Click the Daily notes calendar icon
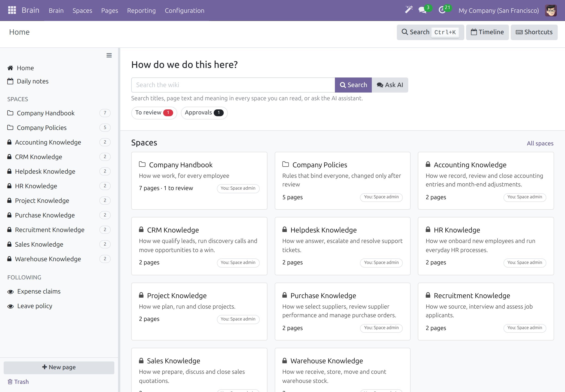Viewport: 565px width, 392px height. (10, 81)
